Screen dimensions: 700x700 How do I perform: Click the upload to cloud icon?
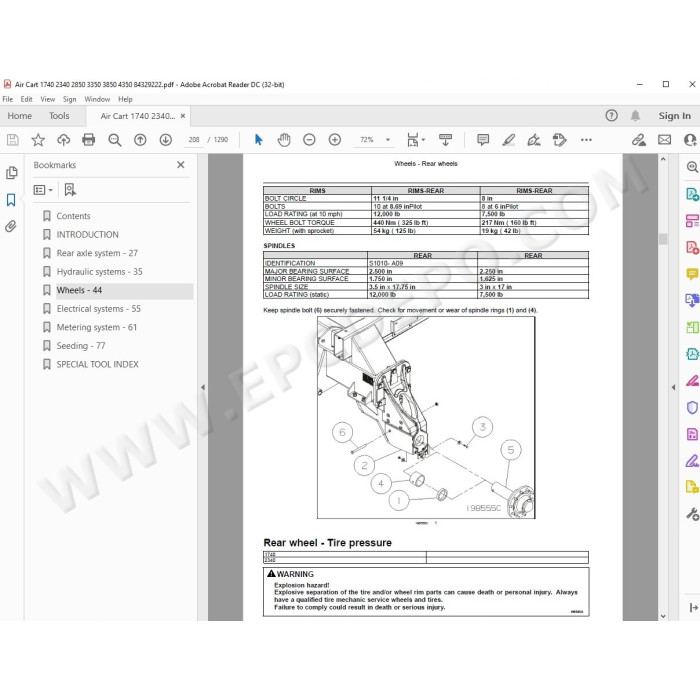click(63, 140)
